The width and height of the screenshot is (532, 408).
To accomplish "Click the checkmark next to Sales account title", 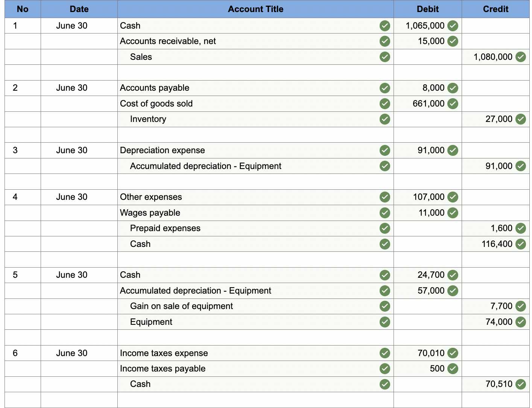I will pos(385,57).
